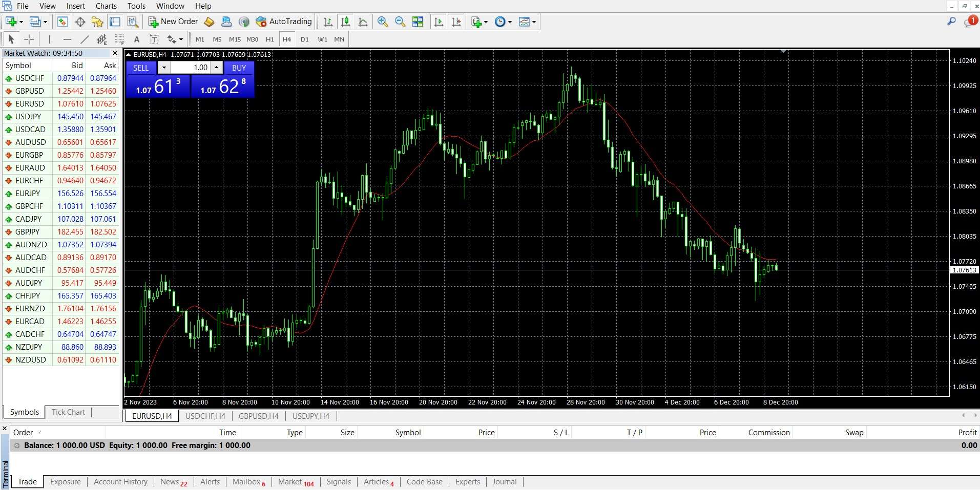Open the lot volume dropdown in One Click panel
This screenshot has width=980, height=490.
click(164, 68)
